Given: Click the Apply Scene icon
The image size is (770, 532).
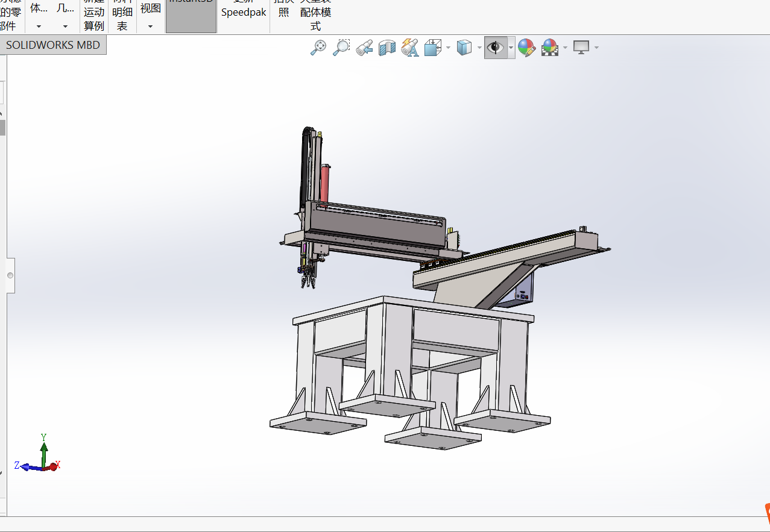Looking at the screenshot, I should 549,48.
